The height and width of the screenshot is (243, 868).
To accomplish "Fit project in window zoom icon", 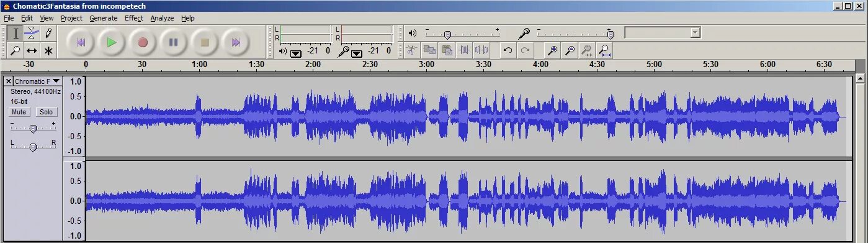I will point(605,50).
